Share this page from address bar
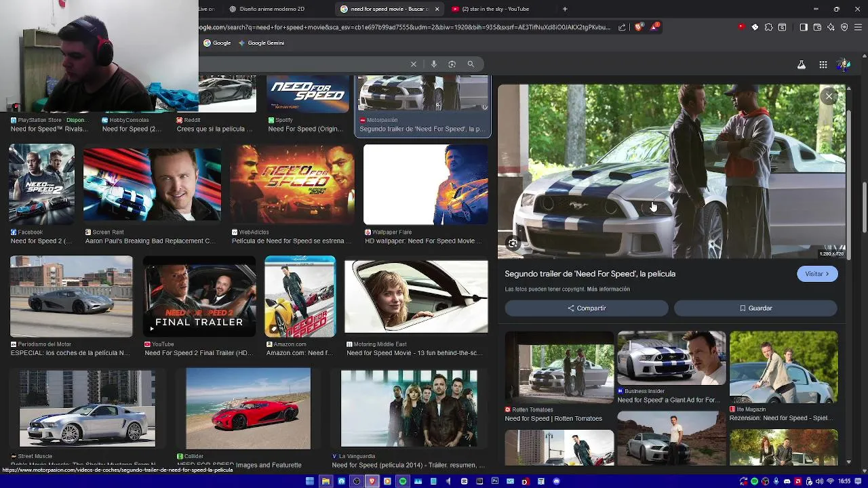 (x=622, y=27)
